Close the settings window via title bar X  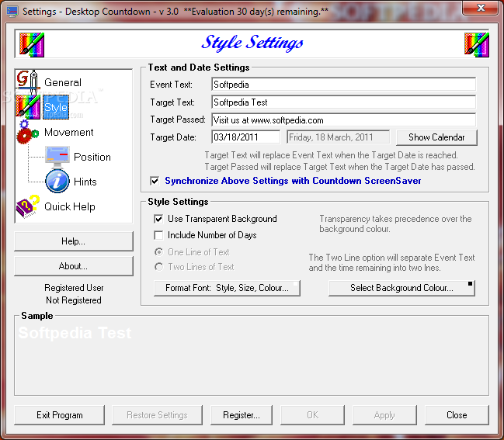point(481,8)
